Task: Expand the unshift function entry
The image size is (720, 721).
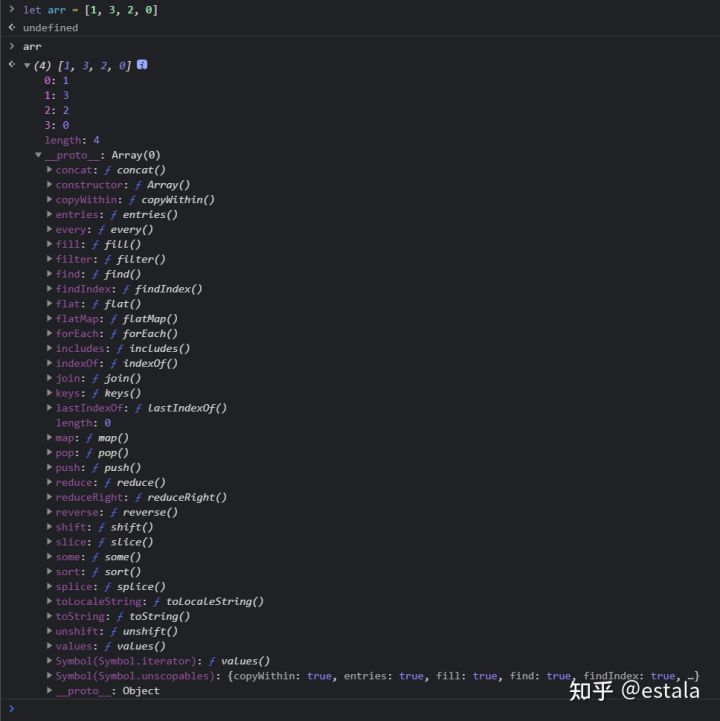Action: click(x=49, y=631)
